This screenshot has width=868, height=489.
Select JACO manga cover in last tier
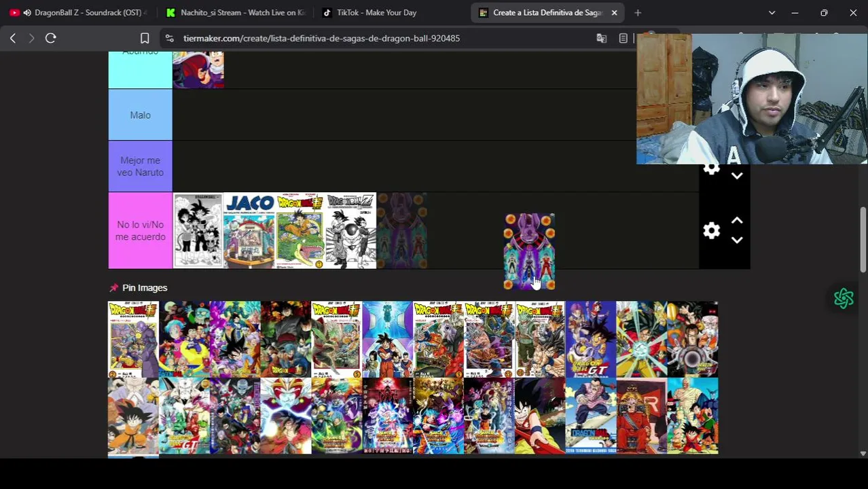click(x=249, y=231)
